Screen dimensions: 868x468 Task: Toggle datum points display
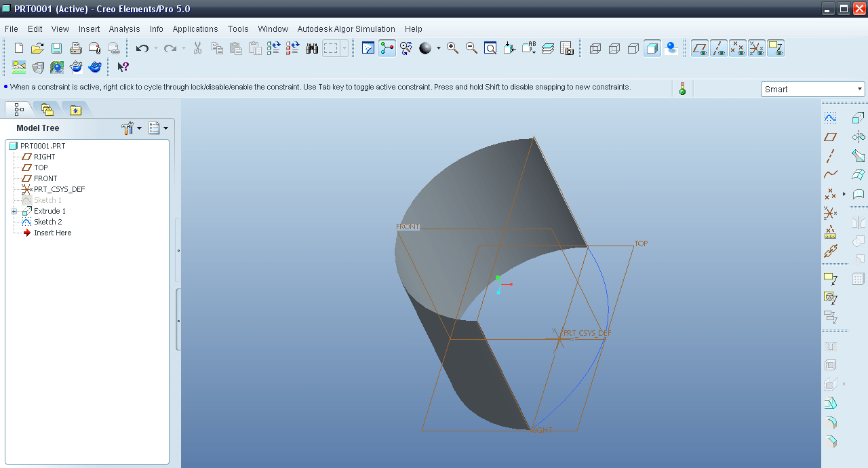pos(738,48)
